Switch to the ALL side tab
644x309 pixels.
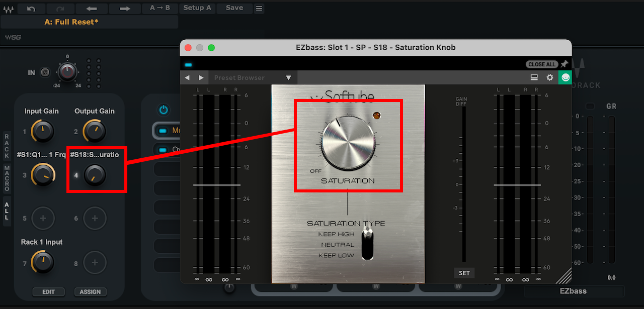7,212
